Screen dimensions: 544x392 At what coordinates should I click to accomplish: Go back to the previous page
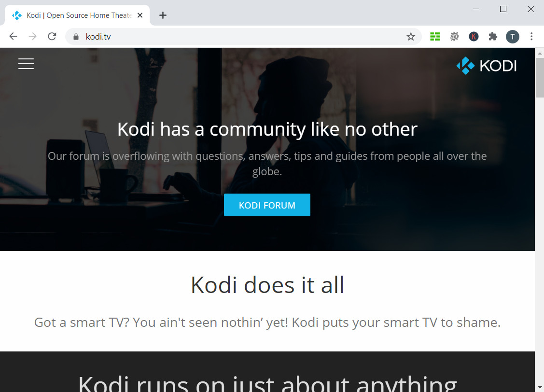[13, 37]
